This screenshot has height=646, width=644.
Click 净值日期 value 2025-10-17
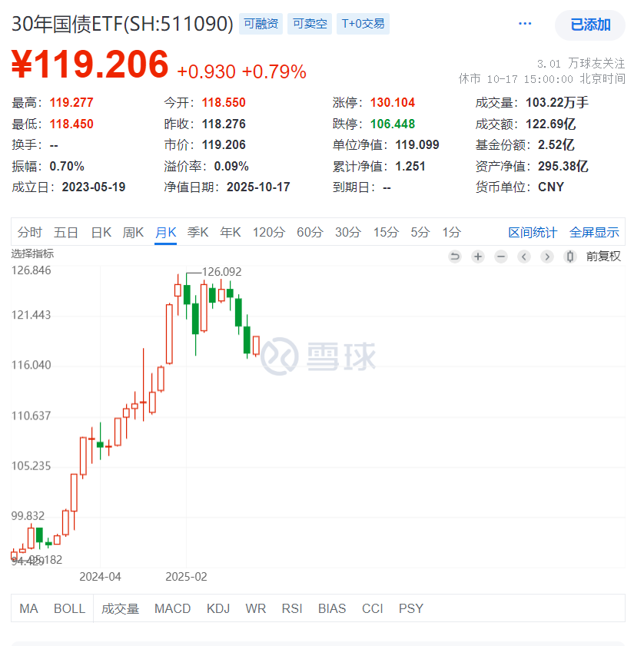[258, 187]
